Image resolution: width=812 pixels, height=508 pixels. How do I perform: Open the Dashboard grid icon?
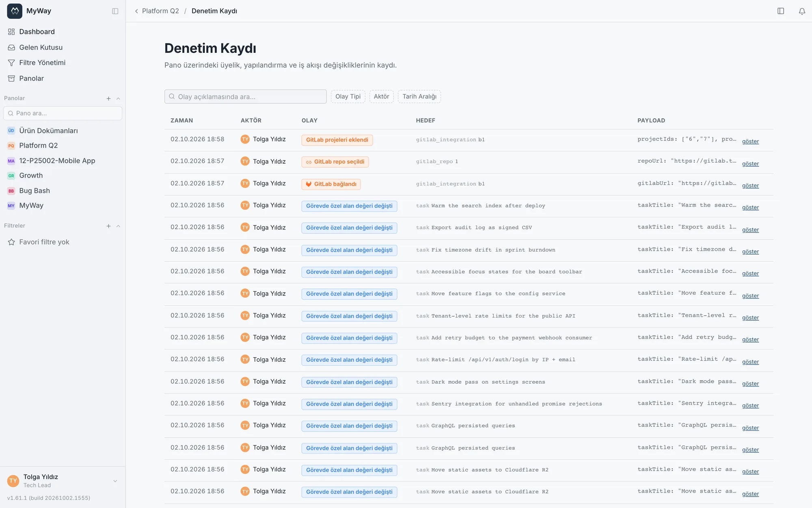(11, 32)
